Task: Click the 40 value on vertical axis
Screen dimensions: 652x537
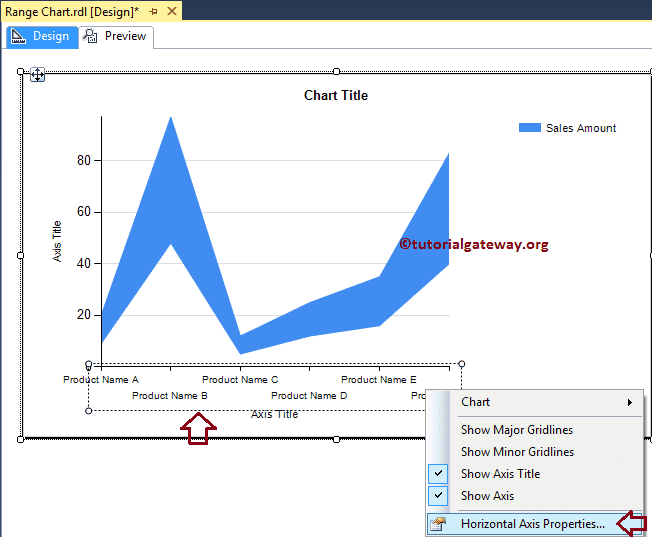Action: pyautogui.click(x=84, y=264)
